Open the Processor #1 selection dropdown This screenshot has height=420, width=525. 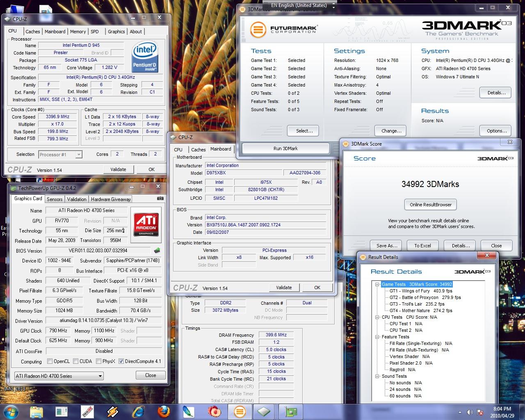point(61,155)
